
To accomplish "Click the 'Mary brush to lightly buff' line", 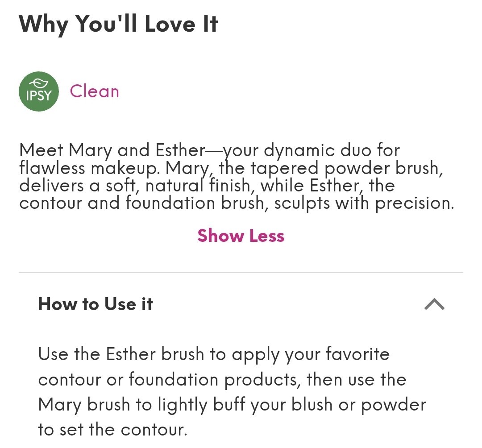I will [x=232, y=405].
